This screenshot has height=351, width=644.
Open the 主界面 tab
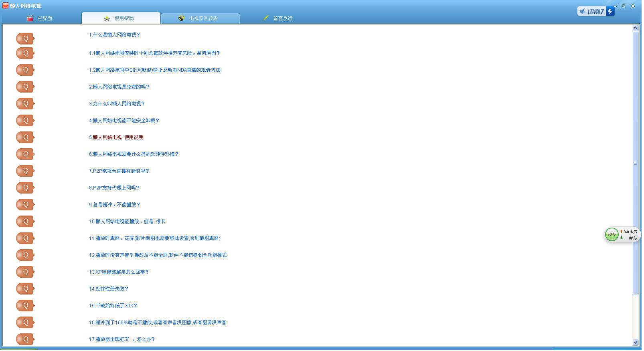coord(39,18)
